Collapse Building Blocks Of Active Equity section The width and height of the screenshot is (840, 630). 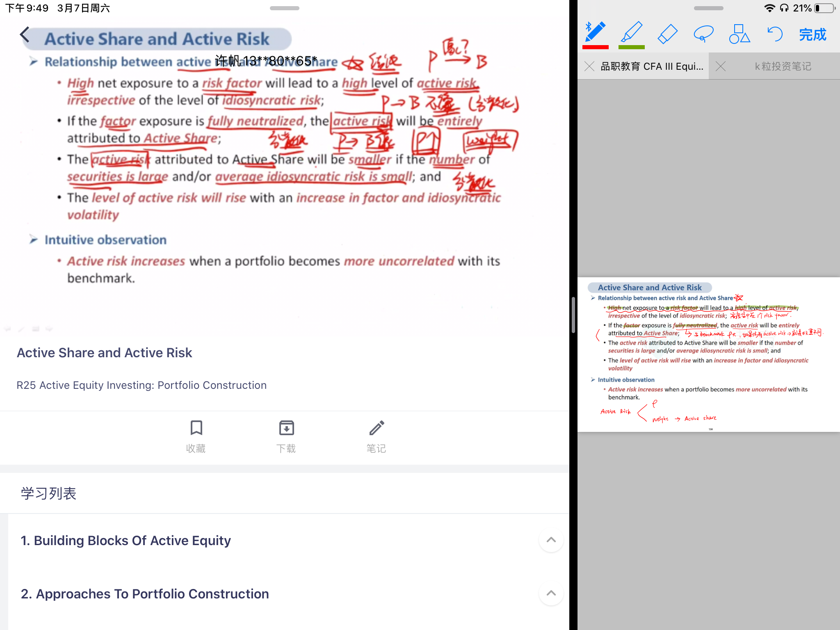point(551,540)
